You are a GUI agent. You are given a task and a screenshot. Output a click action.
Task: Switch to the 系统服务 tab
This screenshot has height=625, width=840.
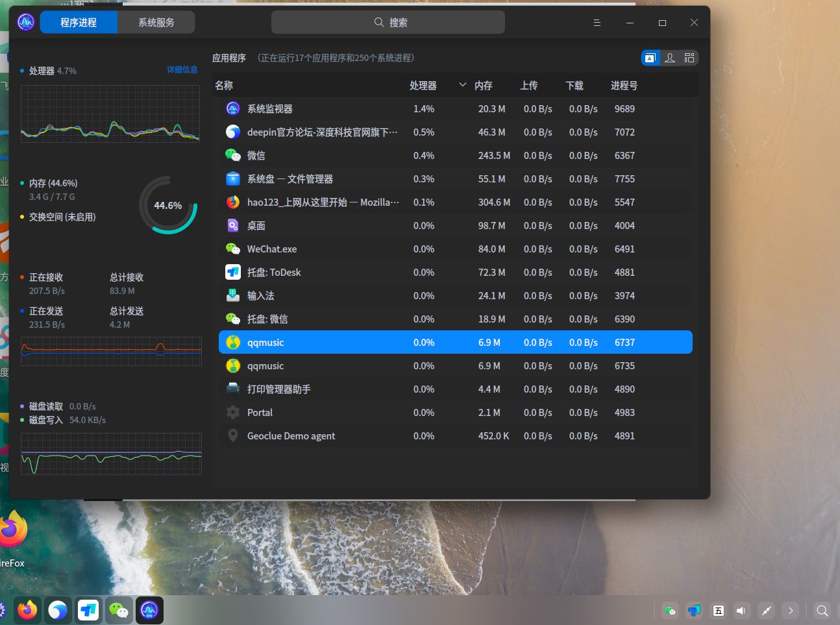tap(156, 23)
